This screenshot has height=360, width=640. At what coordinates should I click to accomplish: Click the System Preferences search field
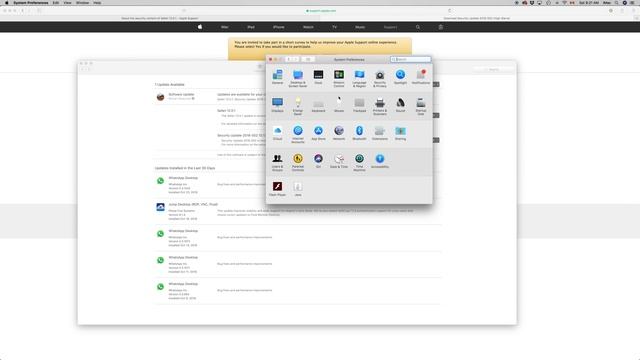[x=410, y=59]
